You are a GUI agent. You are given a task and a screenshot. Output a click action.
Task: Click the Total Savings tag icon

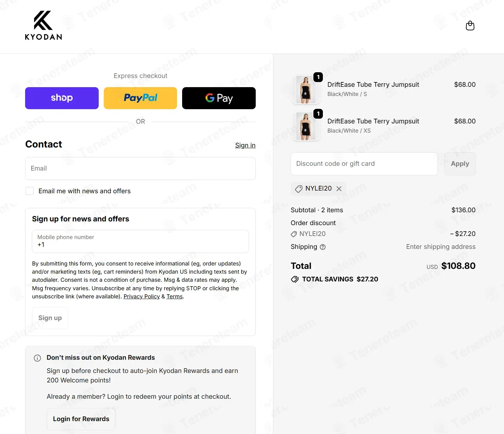click(x=295, y=279)
